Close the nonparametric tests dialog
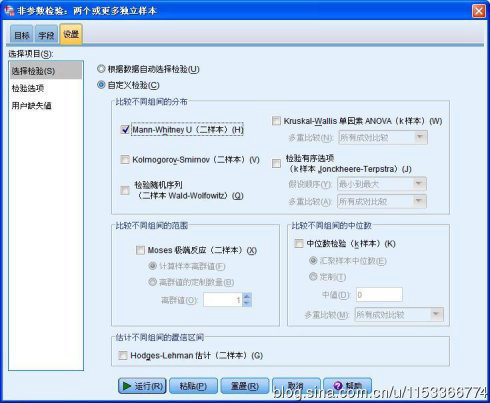 coord(479,11)
